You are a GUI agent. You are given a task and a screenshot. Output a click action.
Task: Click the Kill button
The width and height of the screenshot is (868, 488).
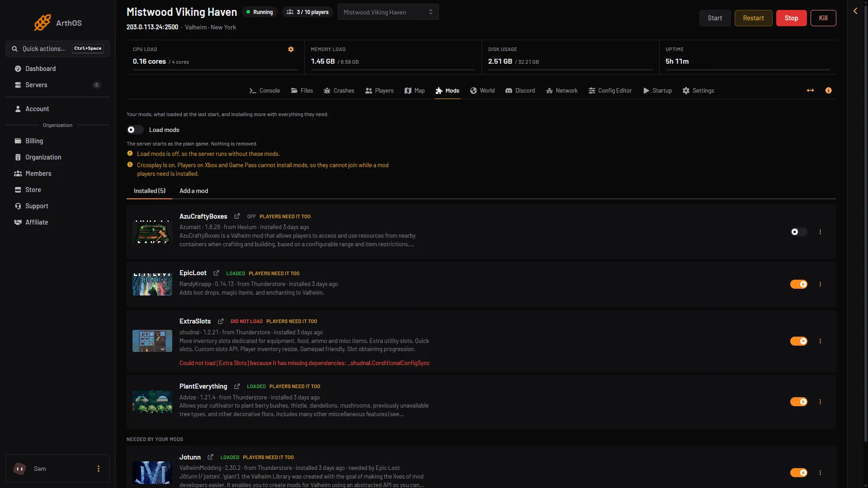tap(823, 18)
